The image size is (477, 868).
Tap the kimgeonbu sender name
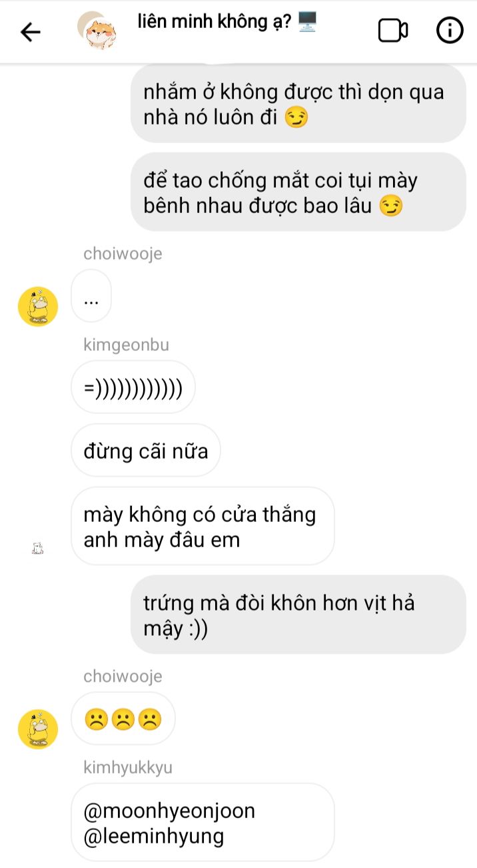[127, 345]
